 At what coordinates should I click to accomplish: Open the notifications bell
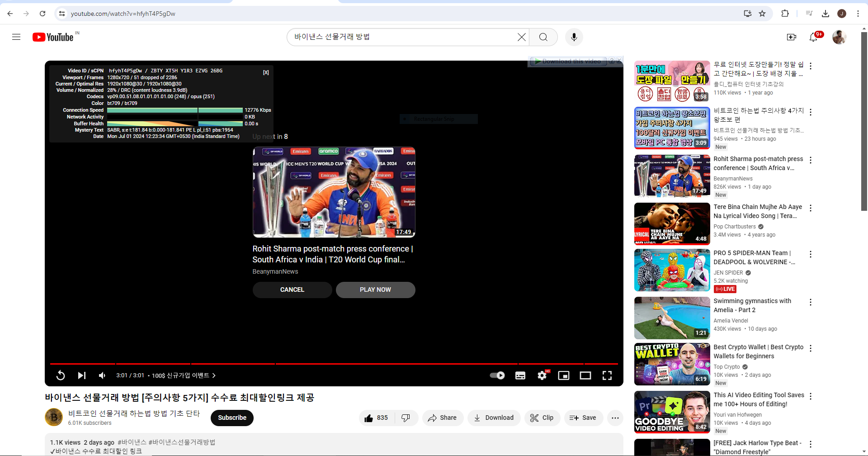(814, 37)
